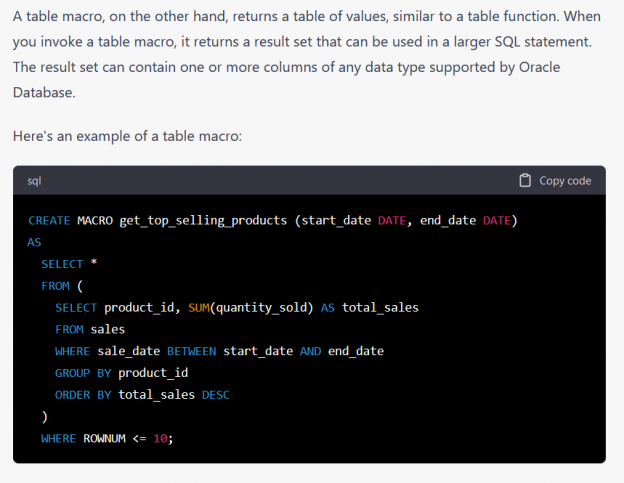Screen dimensions: 624x483
Task: Click the total_sales alias after AS
Action: click(x=380, y=307)
